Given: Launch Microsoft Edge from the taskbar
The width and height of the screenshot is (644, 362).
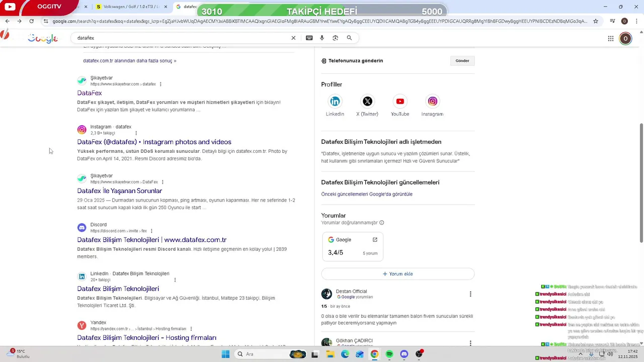Looking at the screenshot, I should [345, 354].
